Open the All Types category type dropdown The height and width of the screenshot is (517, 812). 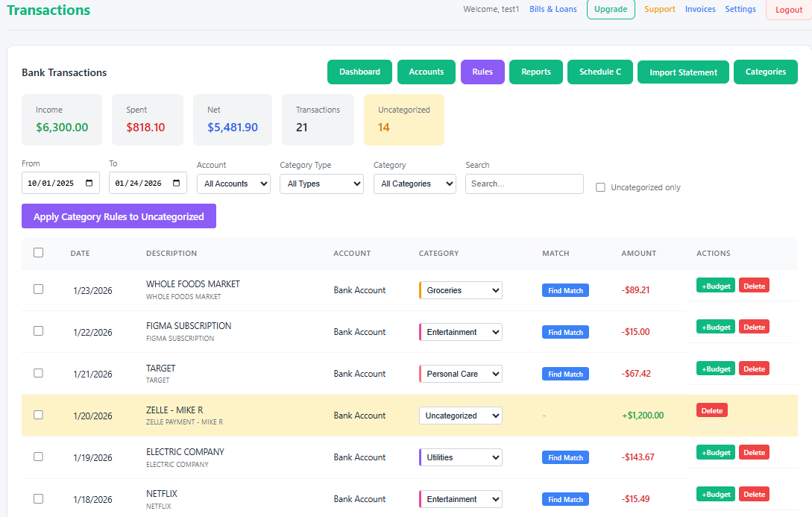pos(321,184)
